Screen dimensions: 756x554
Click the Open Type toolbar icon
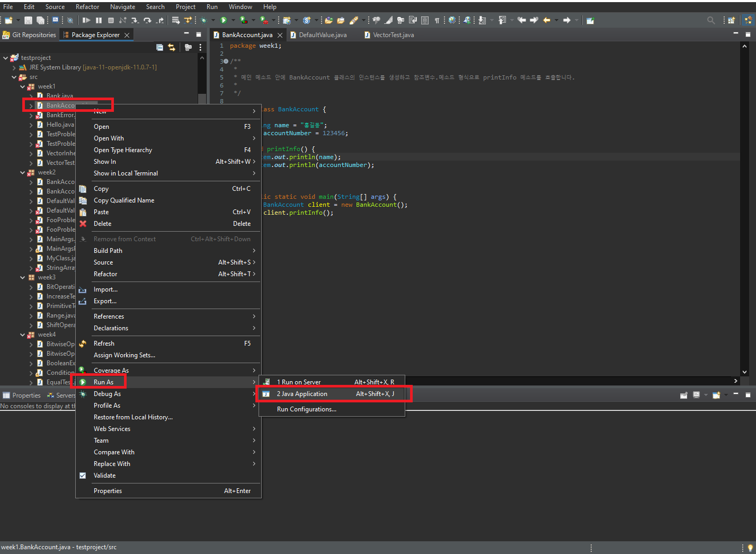(x=328, y=20)
